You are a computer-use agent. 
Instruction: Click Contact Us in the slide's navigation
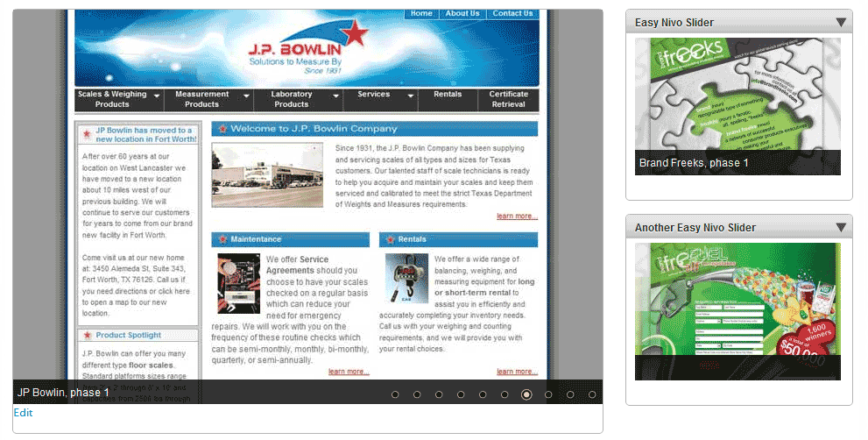[x=512, y=13]
